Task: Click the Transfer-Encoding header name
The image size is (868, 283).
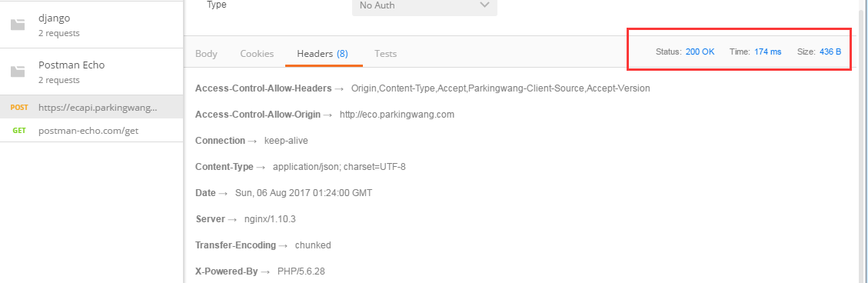Action: coord(235,245)
